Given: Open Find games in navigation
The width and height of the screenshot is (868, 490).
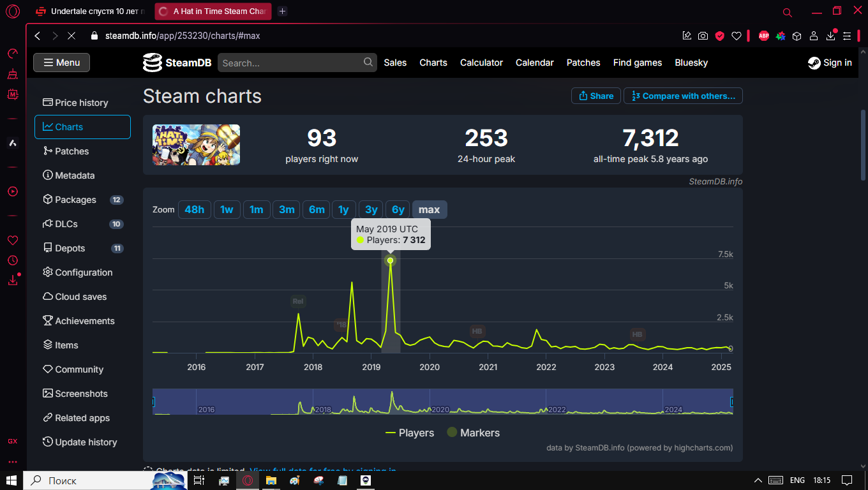Looking at the screenshot, I should [638, 63].
